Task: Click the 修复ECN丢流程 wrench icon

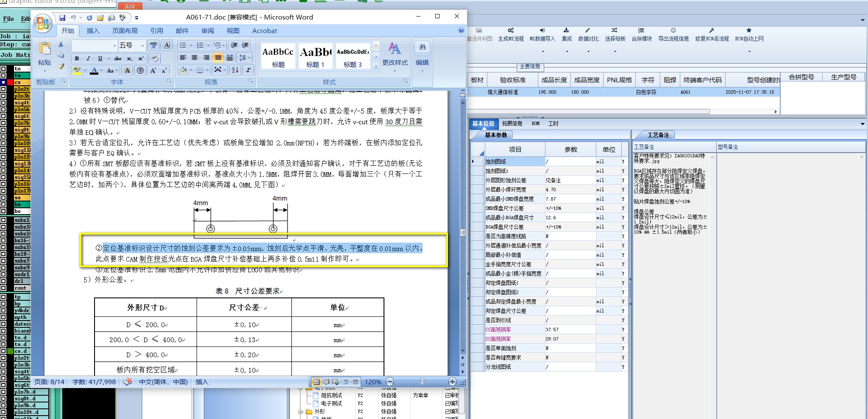Action: pyautogui.click(x=712, y=34)
